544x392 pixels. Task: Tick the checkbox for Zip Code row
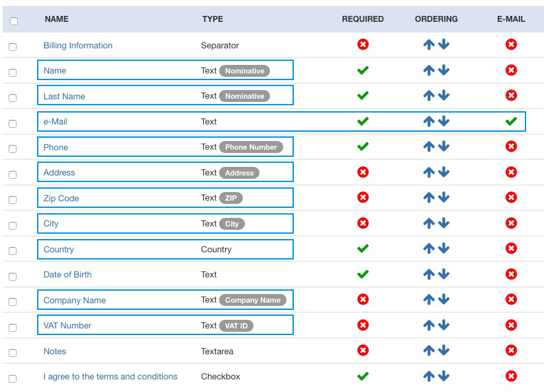pyautogui.click(x=13, y=200)
